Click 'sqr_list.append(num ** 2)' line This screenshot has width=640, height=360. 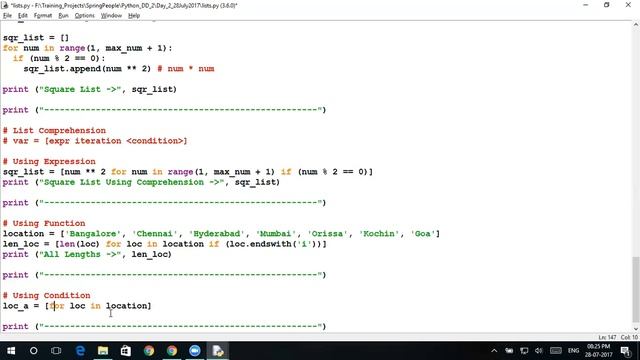[x=87, y=69]
